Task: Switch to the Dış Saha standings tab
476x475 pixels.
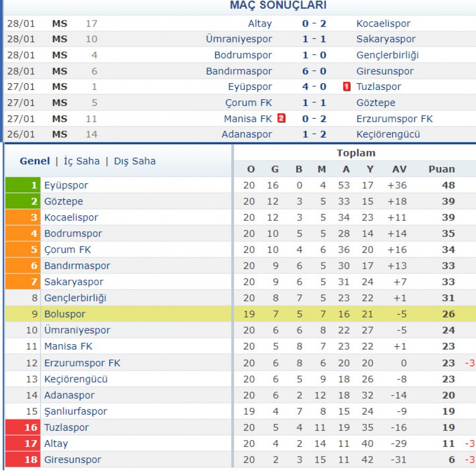Action: tap(134, 161)
